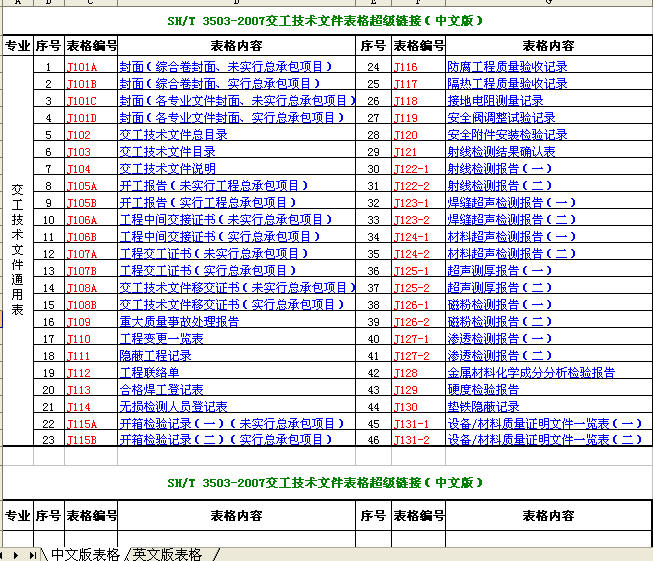Open link 合格焊工登记表
The image size is (653, 561).
tap(161, 390)
